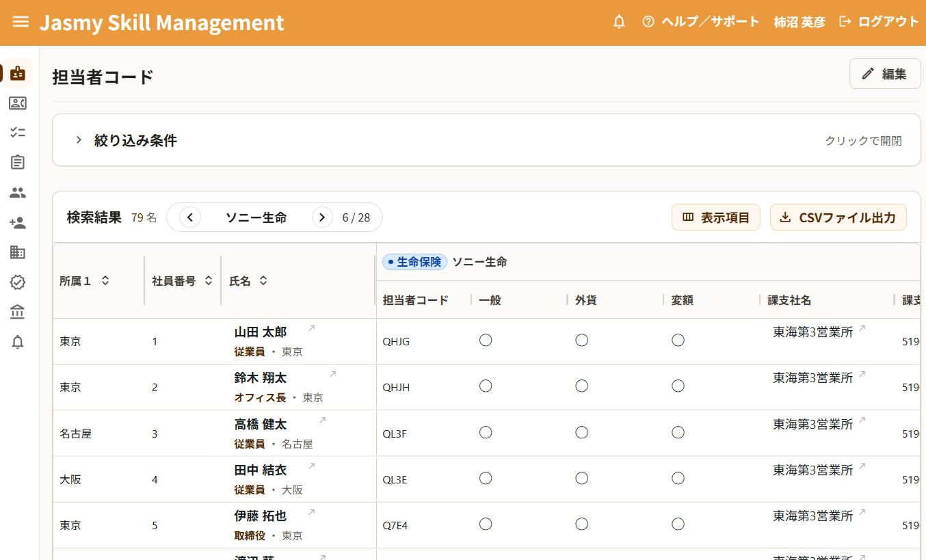Open the hamburger navigation menu
The image size is (926, 560).
pyautogui.click(x=21, y=22)
